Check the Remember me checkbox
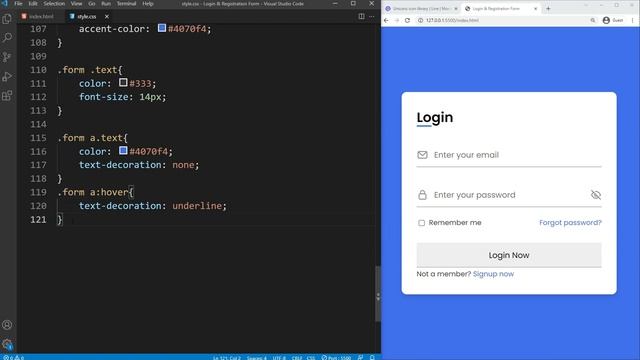 pyautogui.click(x=421, y=223)
